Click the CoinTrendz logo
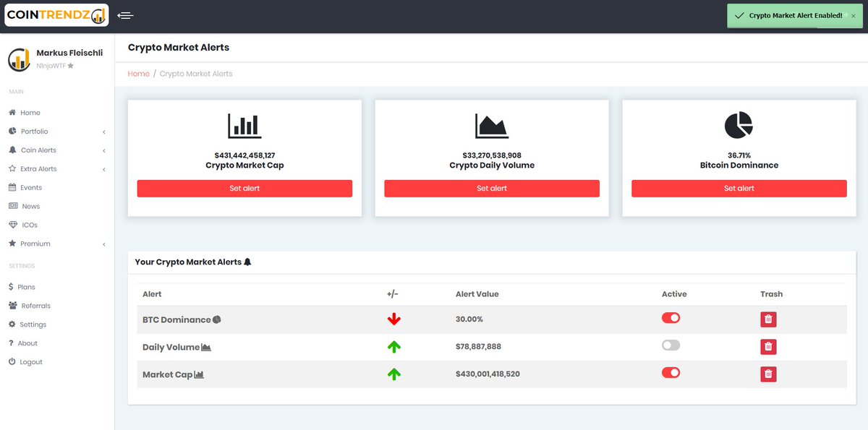 [x=56, y=15]
